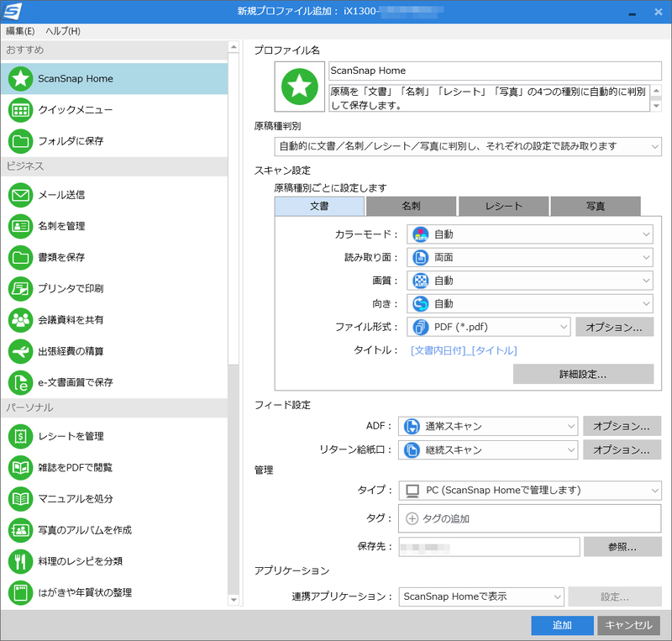Click the description box scroll-down arrow
The height and width of the screenshot is (641, 672).
(656, 106)
